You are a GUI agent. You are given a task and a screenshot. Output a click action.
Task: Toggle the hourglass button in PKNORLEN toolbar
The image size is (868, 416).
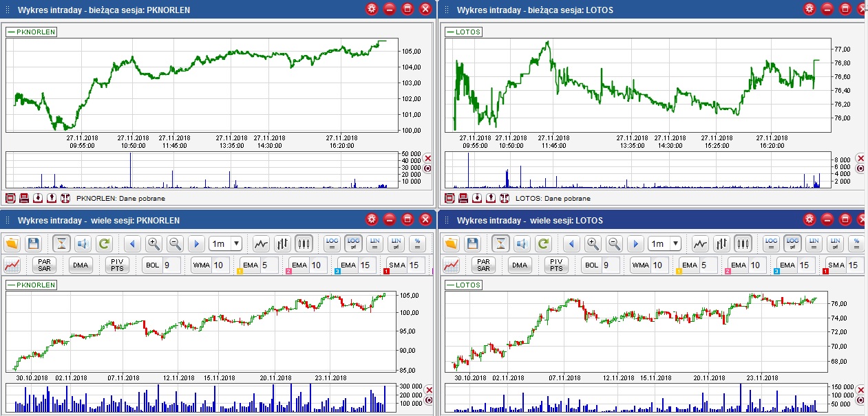(62, 243)
